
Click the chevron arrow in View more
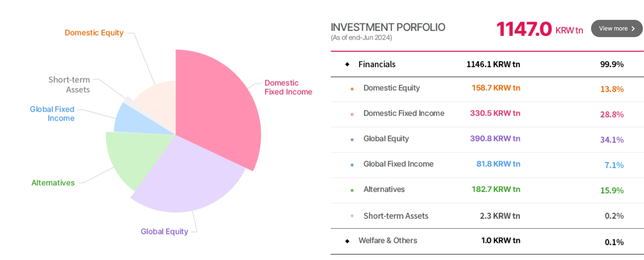point(633,29)
